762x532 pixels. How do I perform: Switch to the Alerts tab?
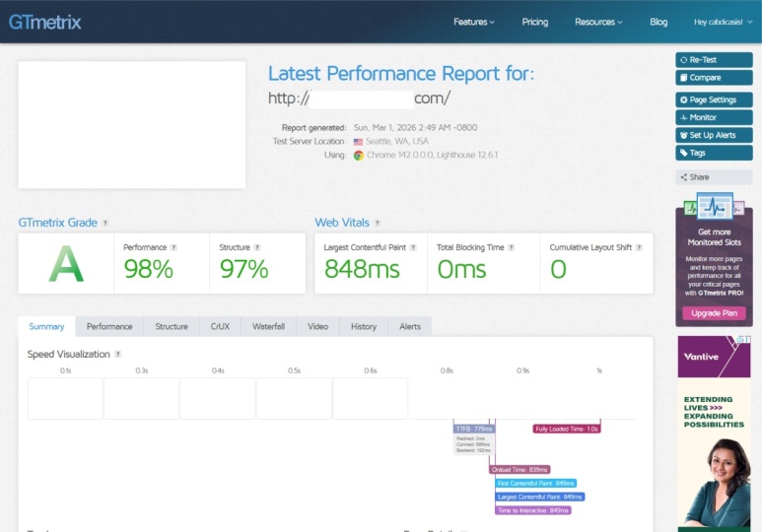(x=410, y=326)
